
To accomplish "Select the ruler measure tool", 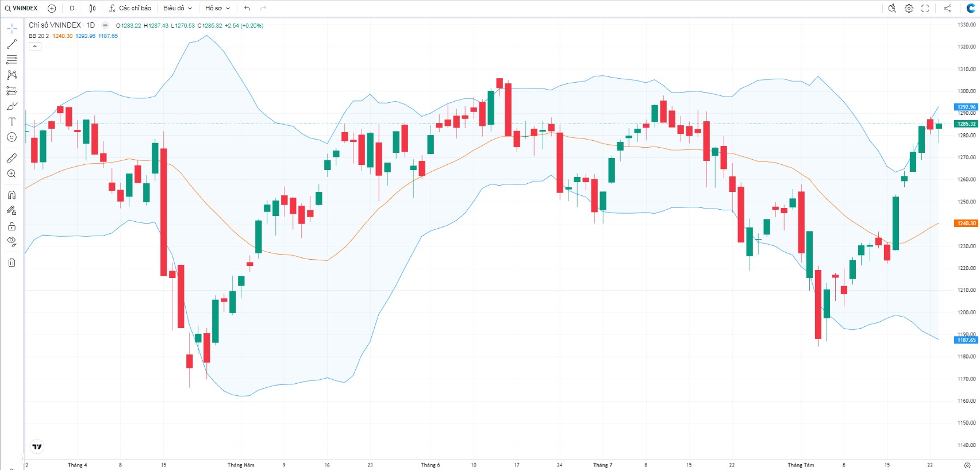I will pos(11,158).
